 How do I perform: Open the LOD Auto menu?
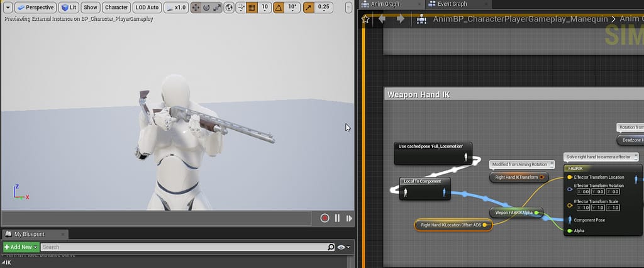(147, 8)
